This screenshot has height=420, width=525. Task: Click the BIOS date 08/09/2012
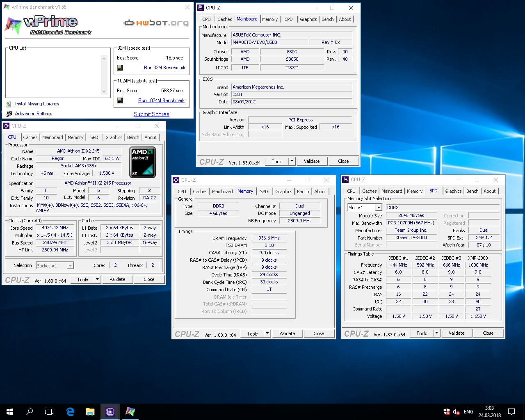pyautogui.click(x=292, y=102)
